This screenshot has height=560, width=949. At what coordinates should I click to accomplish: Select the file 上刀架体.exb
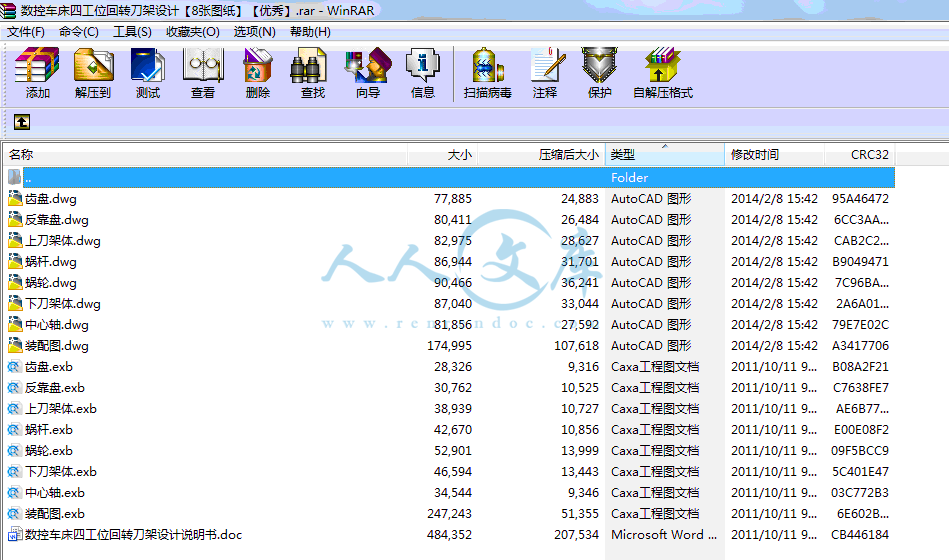pyautogui.click(x=61, y=409)
